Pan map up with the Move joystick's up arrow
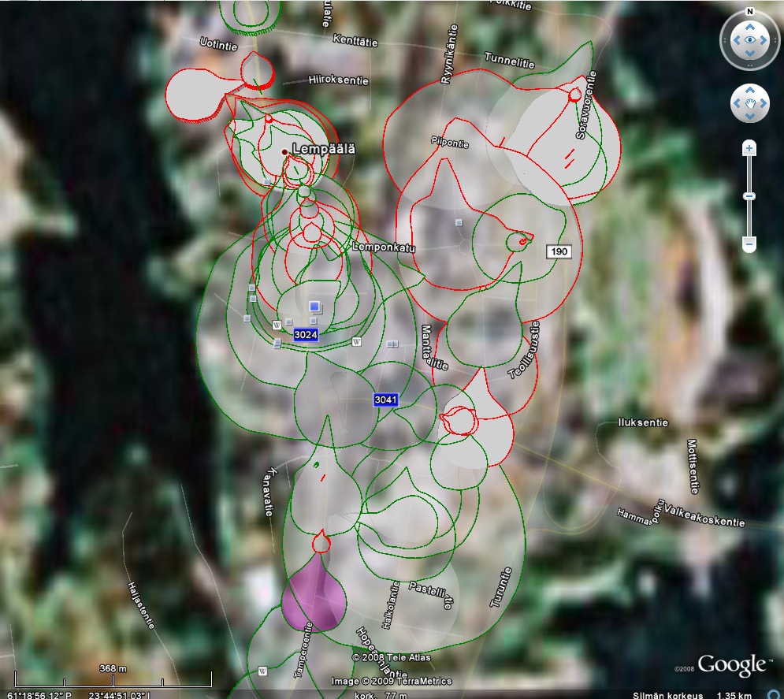The width and height of the screenshot is (784, 699). tap(749, 91)
